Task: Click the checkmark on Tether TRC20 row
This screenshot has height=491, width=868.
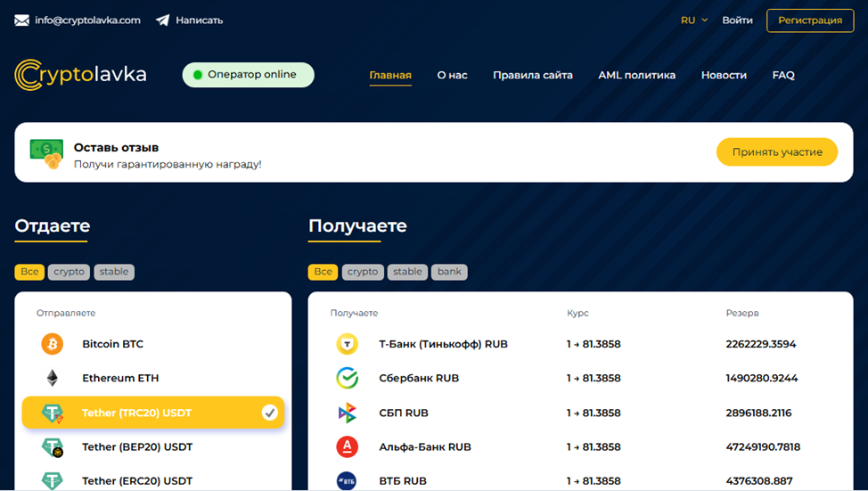Action: tap(270, 413)
